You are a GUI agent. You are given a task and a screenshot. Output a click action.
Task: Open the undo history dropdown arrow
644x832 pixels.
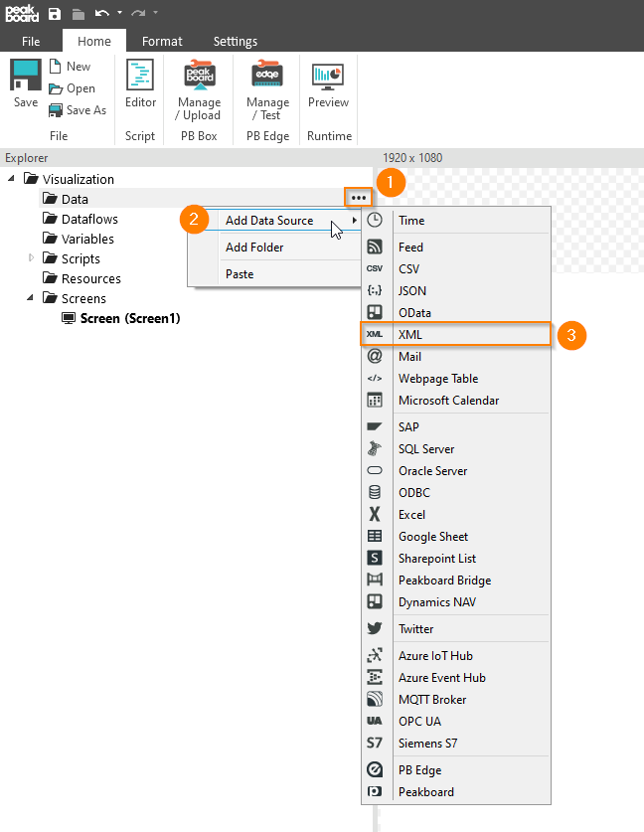[x=119, y=13]
